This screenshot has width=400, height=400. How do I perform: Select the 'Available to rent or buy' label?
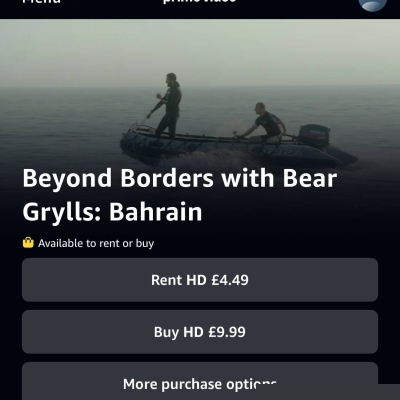coord(96,243)
